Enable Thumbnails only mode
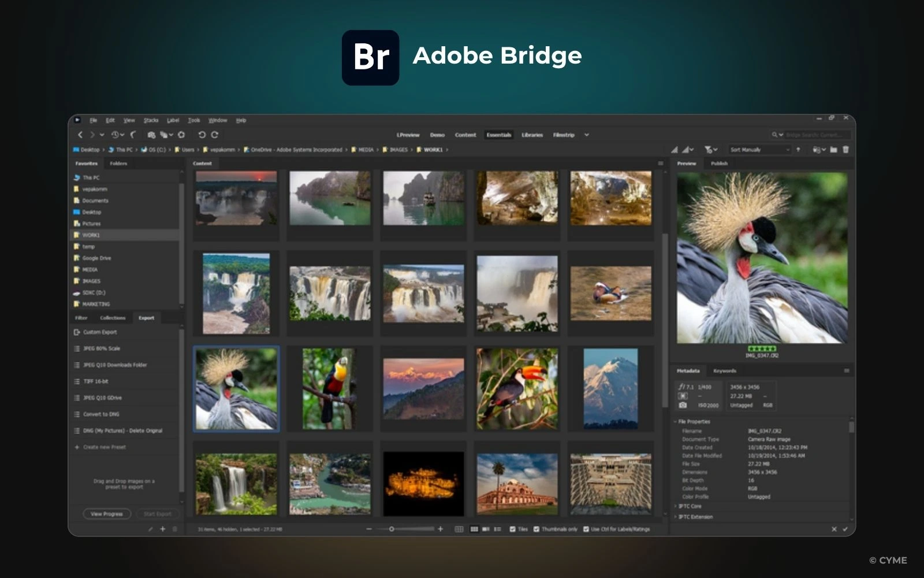The height and width of the screenshot is (578, 924). [x=536, y=528]
